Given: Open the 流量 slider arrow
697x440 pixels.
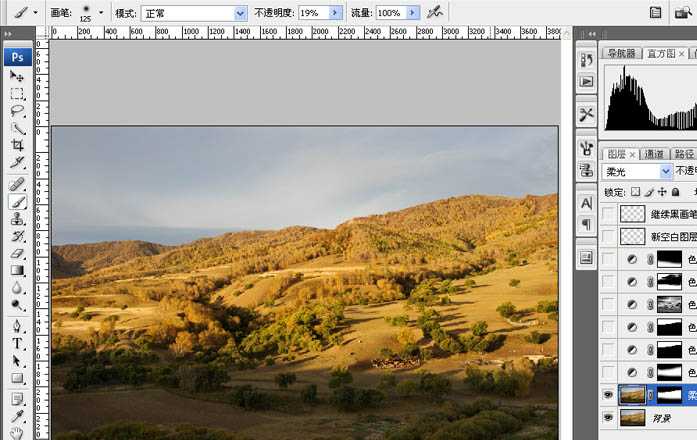Looking at the screenshot, I should coord(413,13).
